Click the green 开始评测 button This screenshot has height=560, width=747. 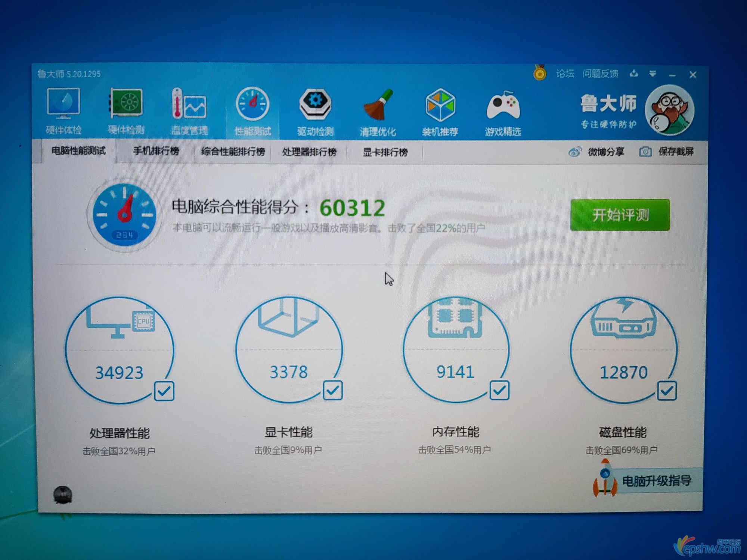(x=620, y=215)
